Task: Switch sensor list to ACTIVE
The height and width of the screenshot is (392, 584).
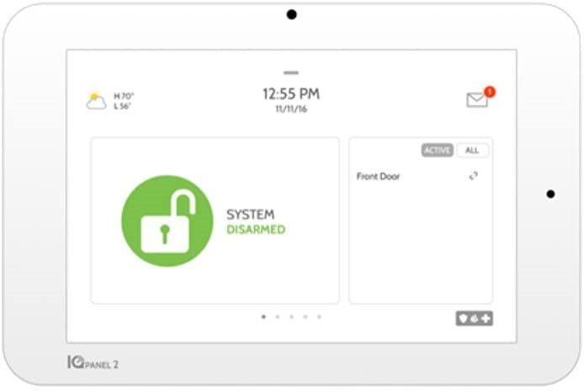Action: click(438, 151)
